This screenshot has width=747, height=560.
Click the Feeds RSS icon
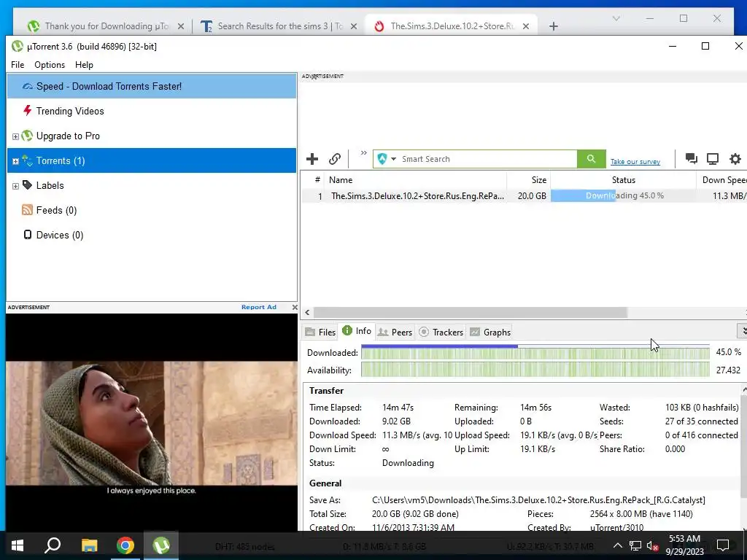[27, 209]
